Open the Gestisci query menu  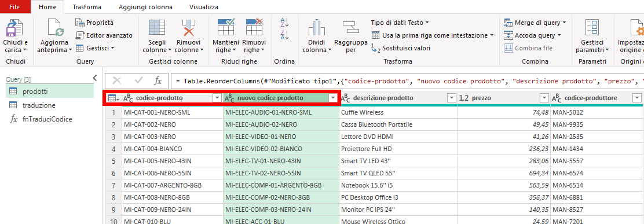(x=95, y=48)
